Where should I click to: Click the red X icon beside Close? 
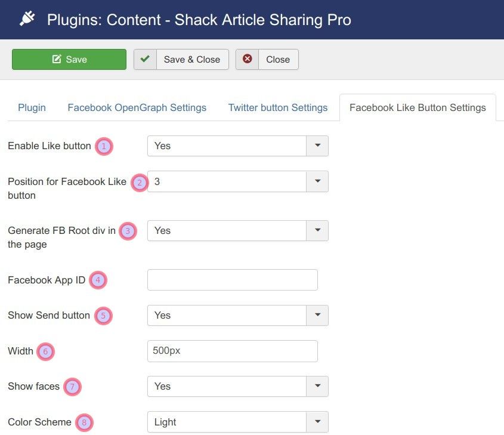coord(247,59)
